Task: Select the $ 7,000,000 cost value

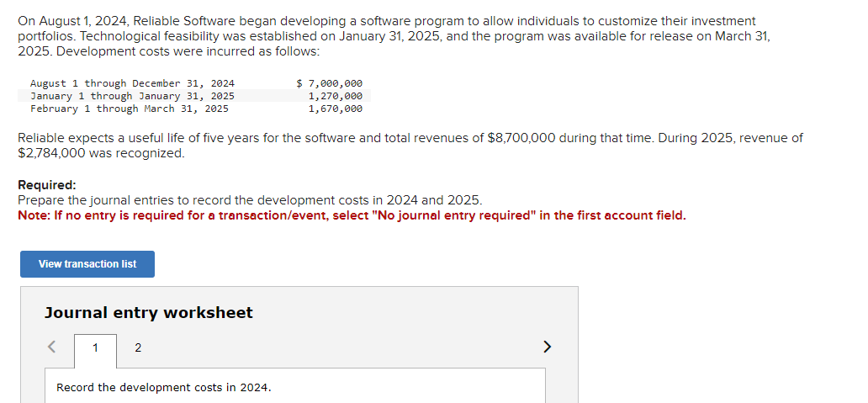Action: pyautogui.click(x=330, y=83)
